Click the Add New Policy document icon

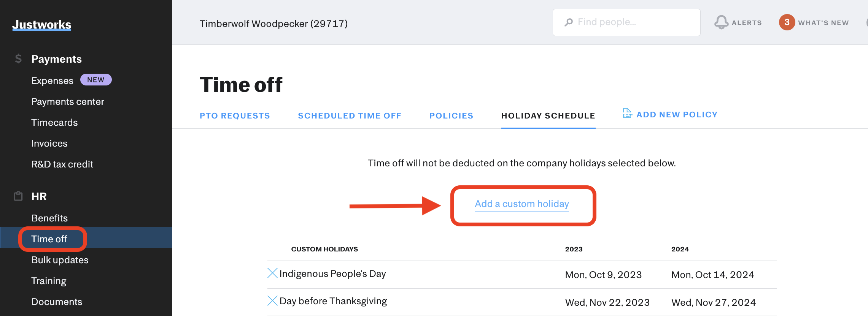pos(627,113)
